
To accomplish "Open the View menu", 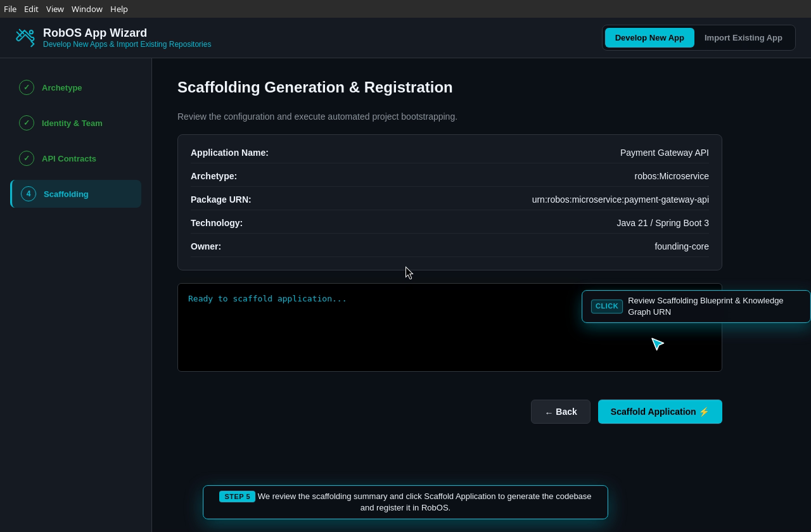I will [x=55, y=9].
